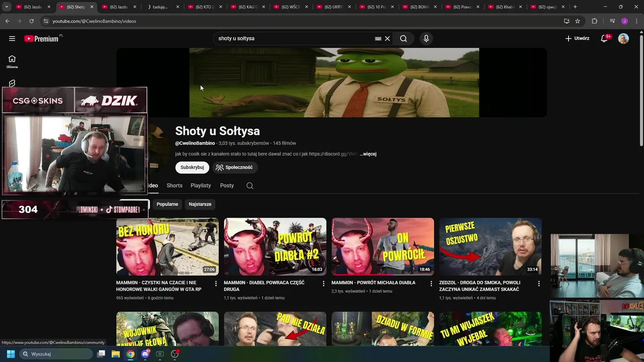This screenshot has height=362, width=644.
Task: Open the site info icon left of URL
Action: (46, 21)
